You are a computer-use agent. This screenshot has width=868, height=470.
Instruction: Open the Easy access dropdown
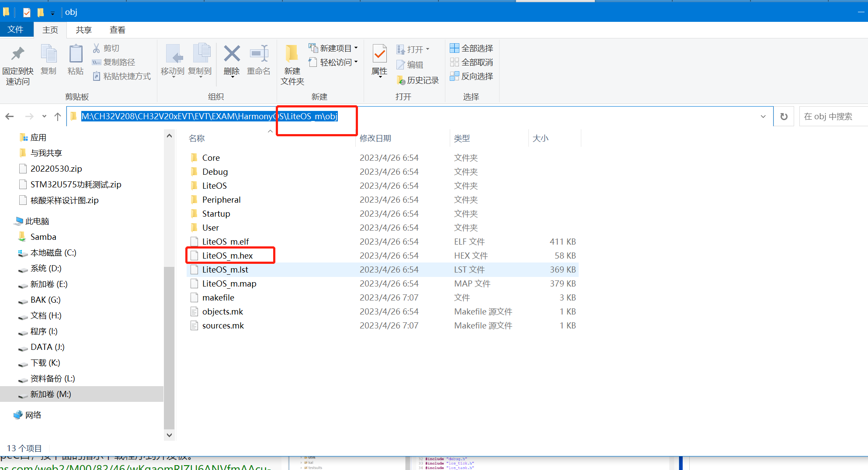coord(333,62)
